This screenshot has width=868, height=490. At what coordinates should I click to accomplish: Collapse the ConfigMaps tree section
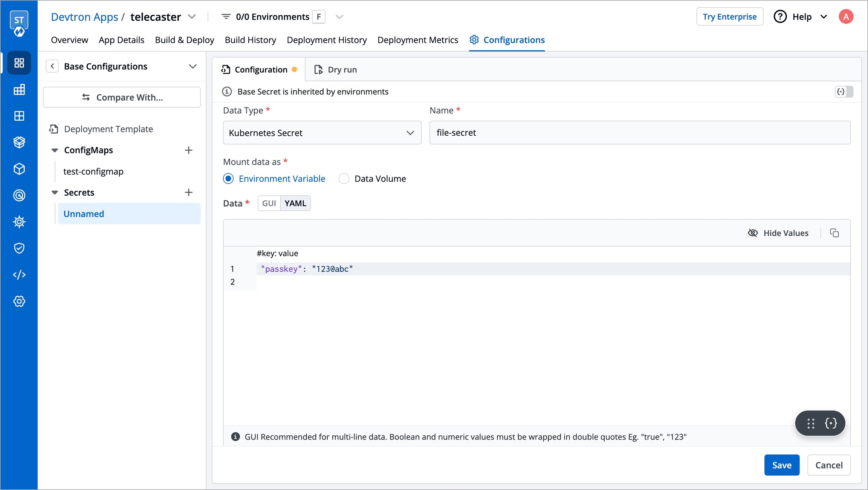55,150
